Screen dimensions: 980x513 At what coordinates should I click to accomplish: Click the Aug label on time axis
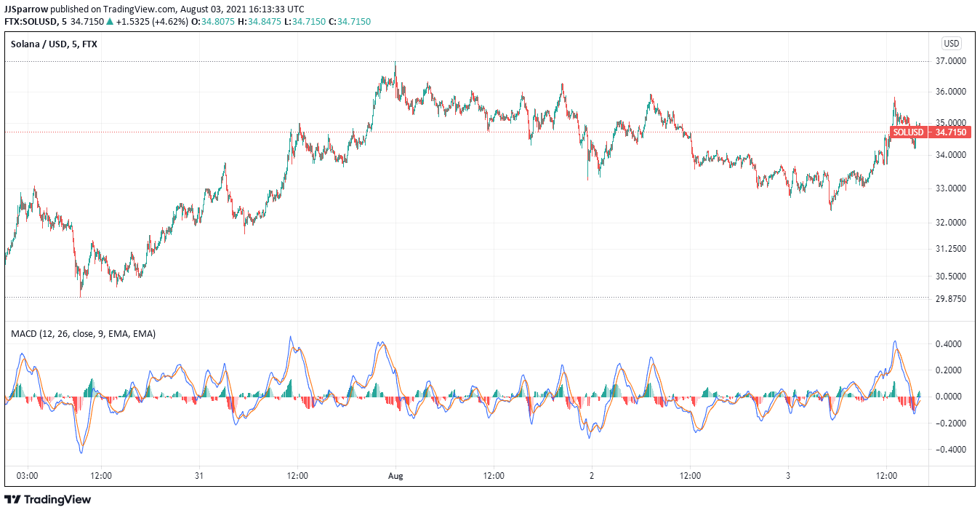coord(395,476)
